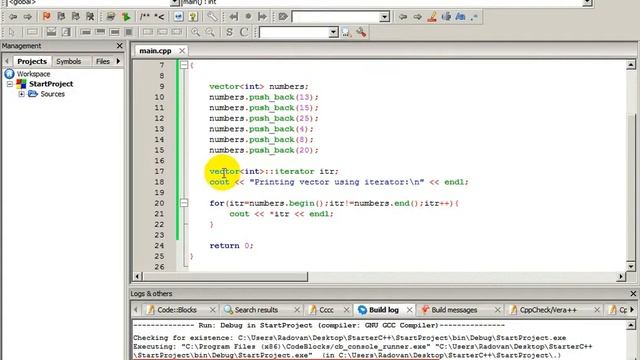The height and width of the screenshot is (360, 640).
Task: Go to next bookmark flag icon
Action: click(x=76, y=17)
